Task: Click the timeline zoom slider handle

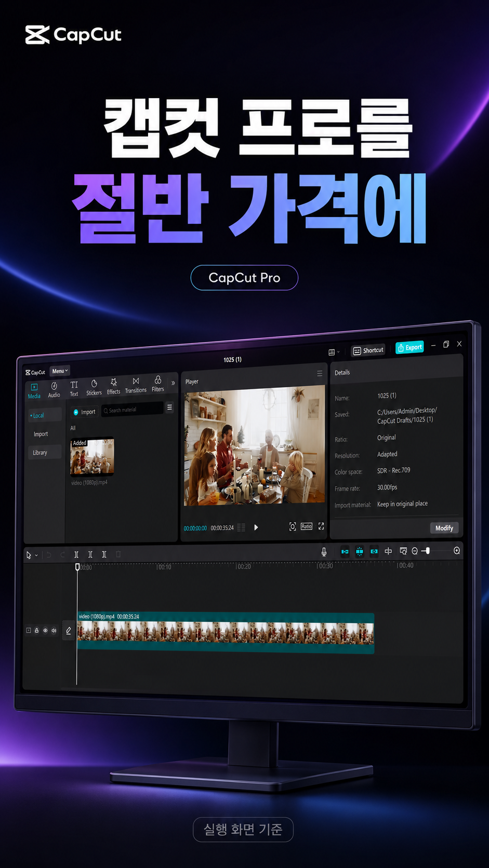Action: click(427, 550)
